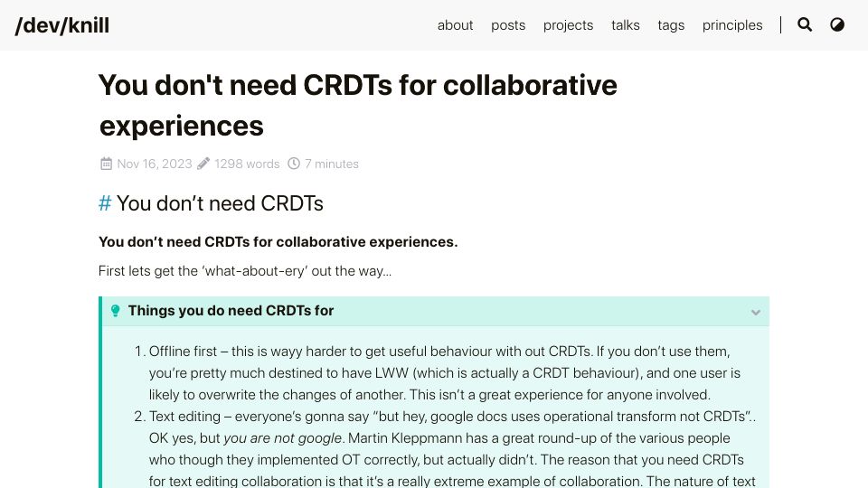Open the principles page
Viewport: 868px width, 488px height.
(x=732, y=25)
